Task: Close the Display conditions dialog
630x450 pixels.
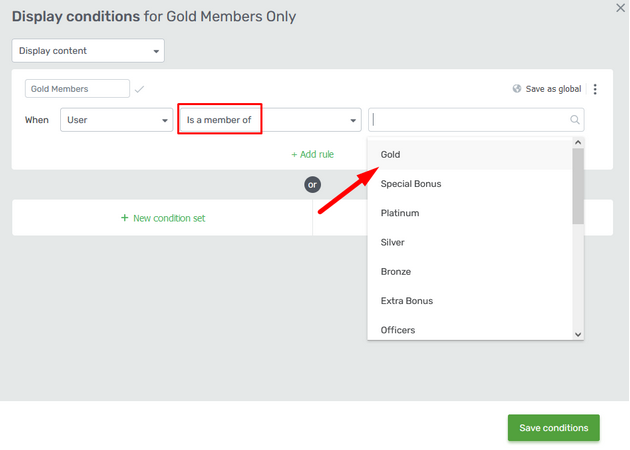Action: pos(620,8)
